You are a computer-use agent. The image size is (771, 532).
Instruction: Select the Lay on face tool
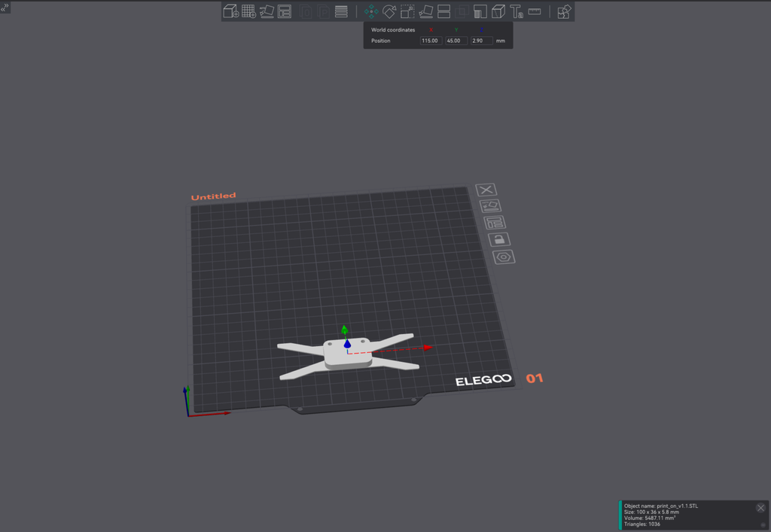[x=425, y=11]
